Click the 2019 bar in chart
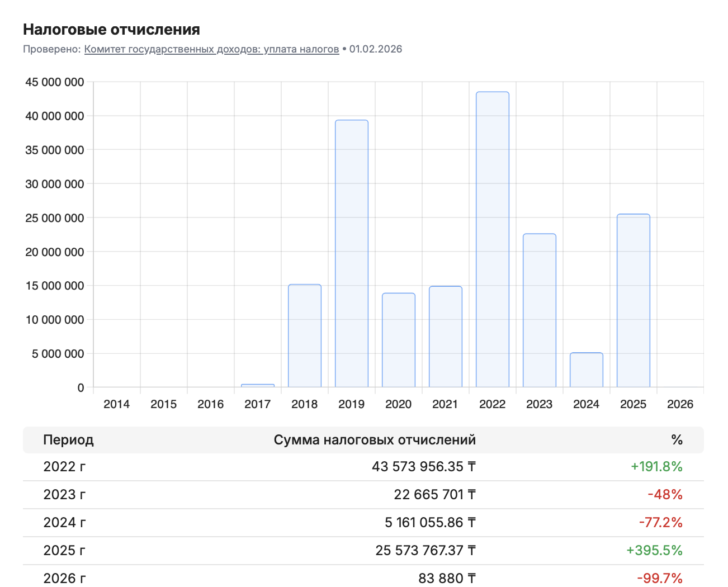Viewport: 728px width, 587px height. click(x=351, y=253)
